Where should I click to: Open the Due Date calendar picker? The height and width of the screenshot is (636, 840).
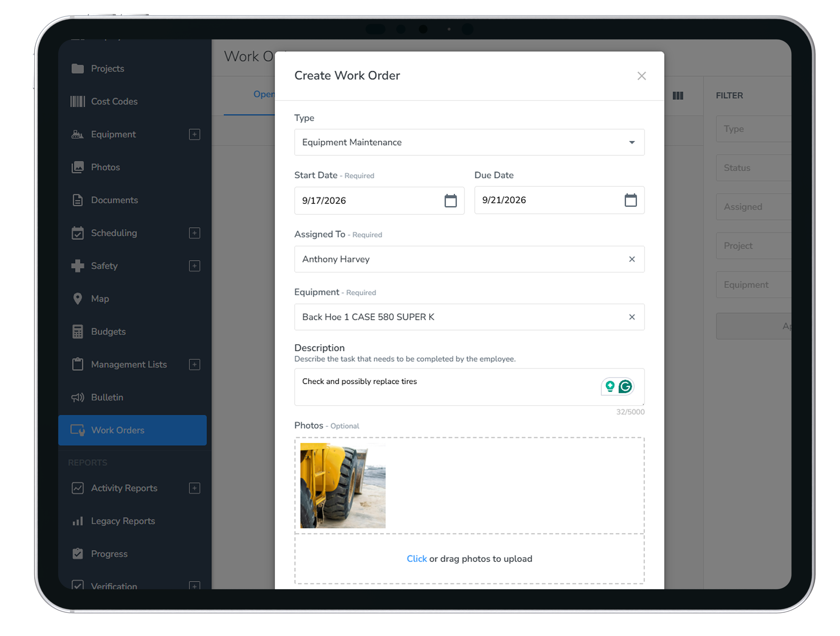(630, 200)
